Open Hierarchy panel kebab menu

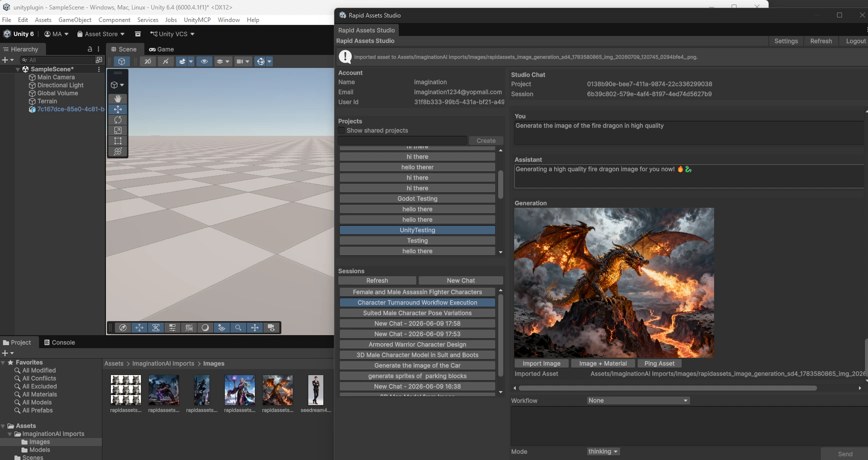(x=98, y=49)
